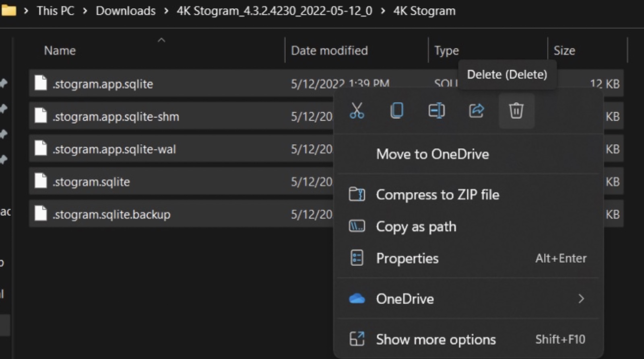The width and height of the screenshot is (644, 359).
Task: Expand chevron after This PC breadcrumb
Action: (85, 11)
